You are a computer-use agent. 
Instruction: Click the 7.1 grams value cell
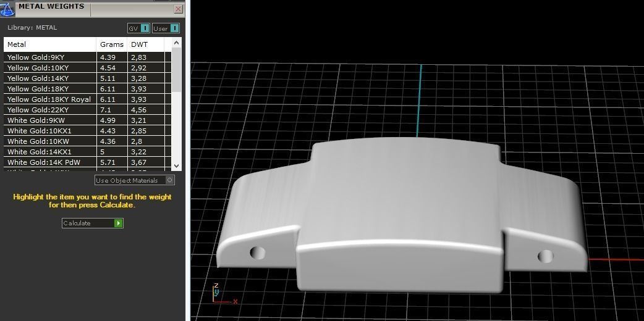(x=112, y=110)
